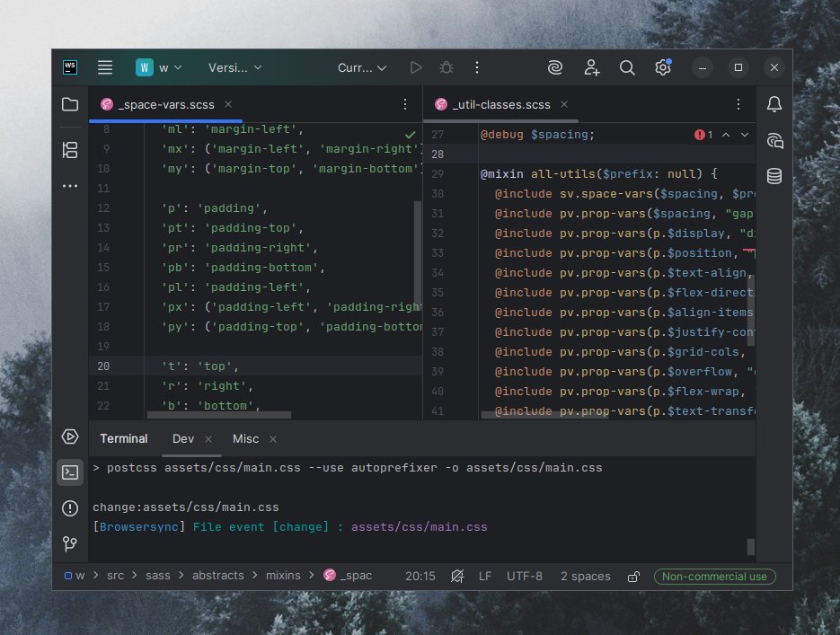
Task: Click the green inspection checkmark
Action: pyautogui.click(x=411, y=135)
